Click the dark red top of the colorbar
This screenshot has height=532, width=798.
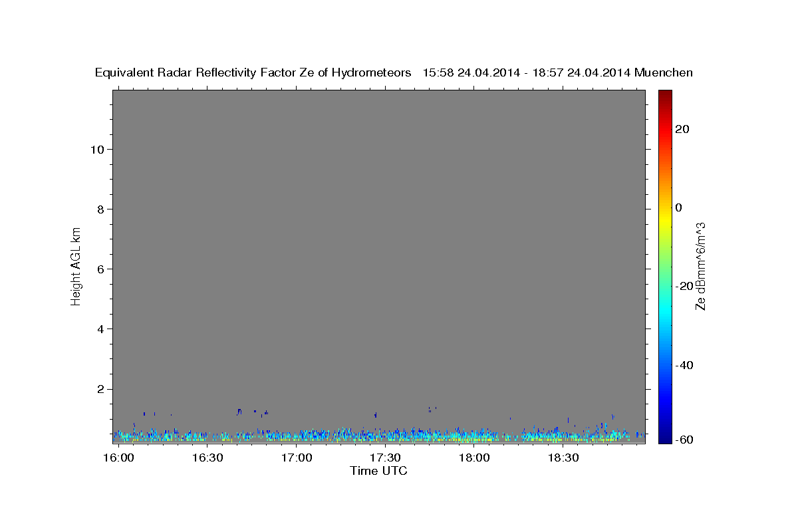pyautogui.click(x=665, y=94)
